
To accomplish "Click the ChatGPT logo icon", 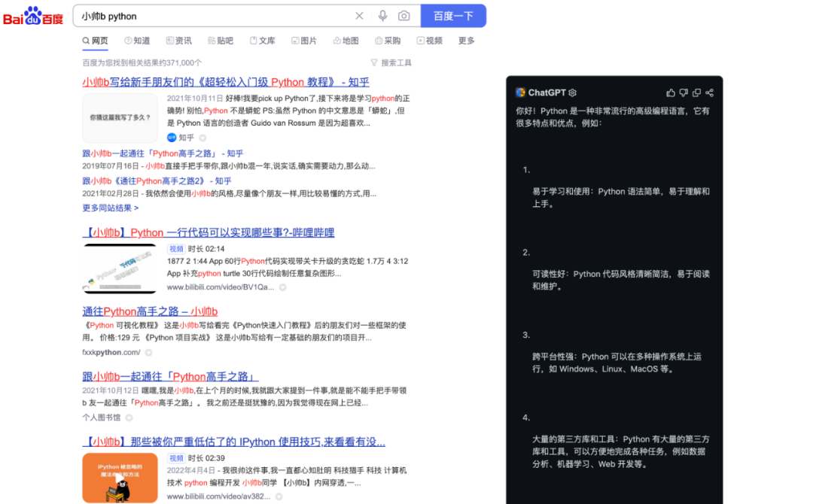I will (x=521, y=93).
